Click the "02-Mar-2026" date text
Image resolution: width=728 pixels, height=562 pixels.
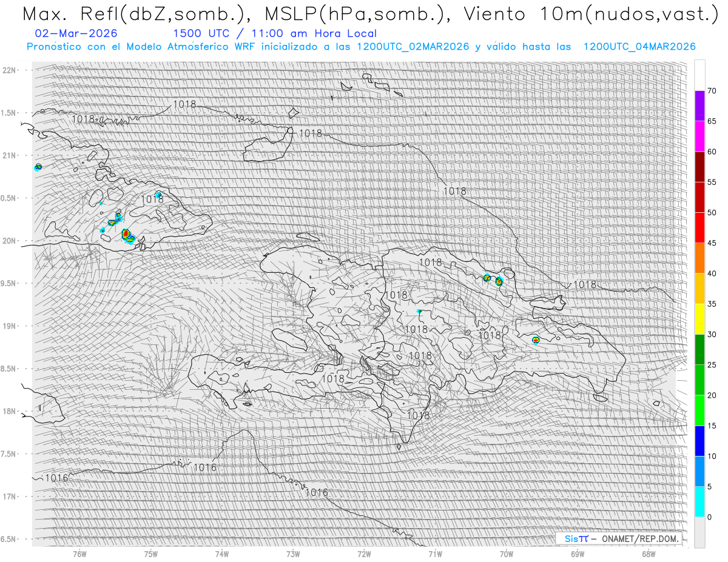tap(76, 33)
